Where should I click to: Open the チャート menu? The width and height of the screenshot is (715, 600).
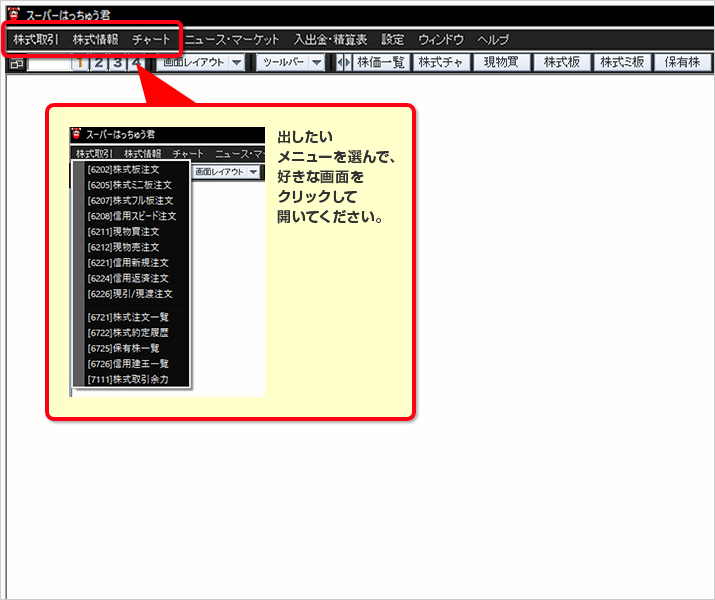(151, 40)
